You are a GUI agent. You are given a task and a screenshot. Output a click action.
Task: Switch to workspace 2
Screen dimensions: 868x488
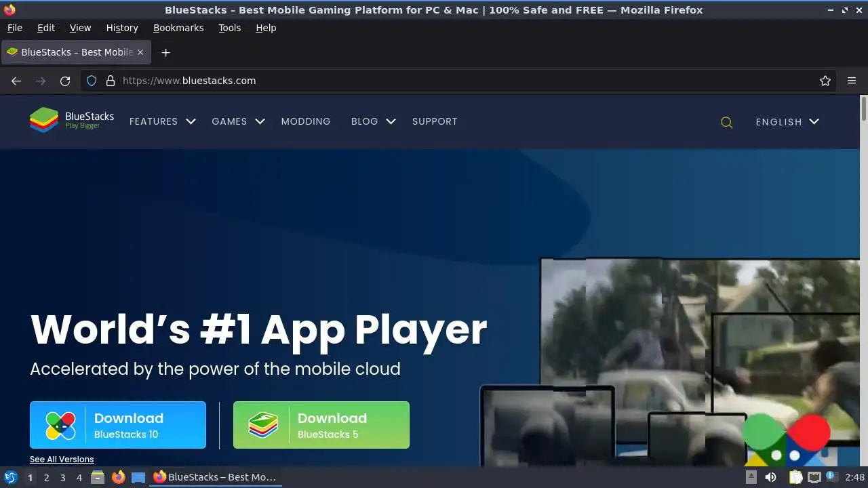(46, 477)
